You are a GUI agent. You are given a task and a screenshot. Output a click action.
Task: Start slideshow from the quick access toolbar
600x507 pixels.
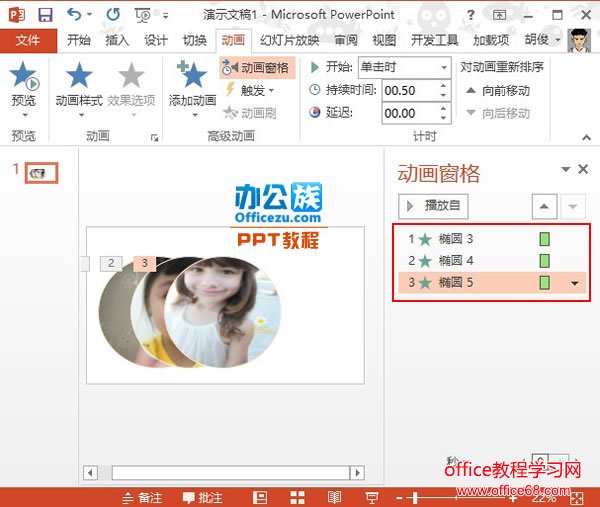pos(143,15)
